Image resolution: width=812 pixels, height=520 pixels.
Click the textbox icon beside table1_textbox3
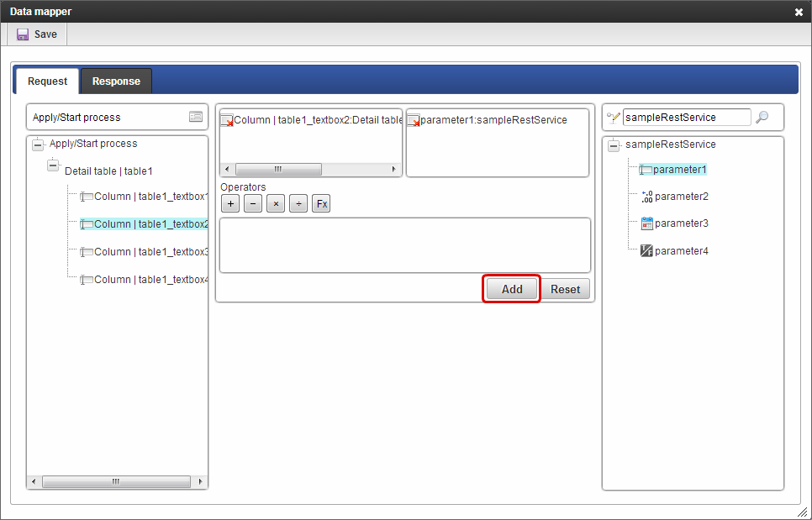coord(87,252)
